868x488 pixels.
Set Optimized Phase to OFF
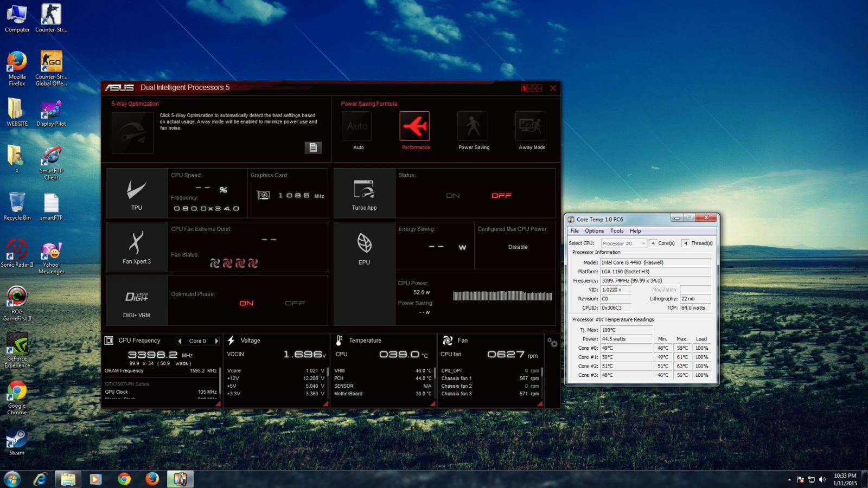click(295, 303)
